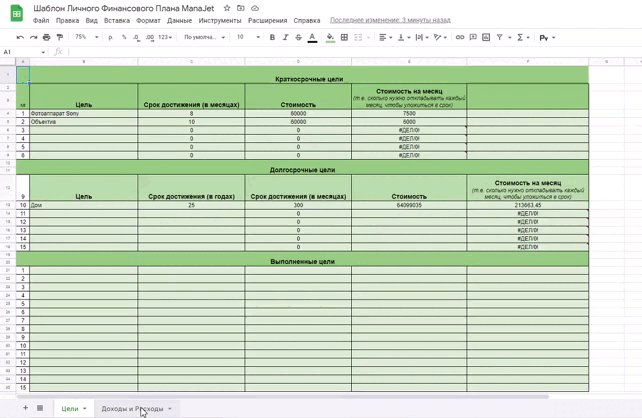Select the cell with value 7500
The width and height of the screenshot is (642, 418).
click(x=409, y=113)
